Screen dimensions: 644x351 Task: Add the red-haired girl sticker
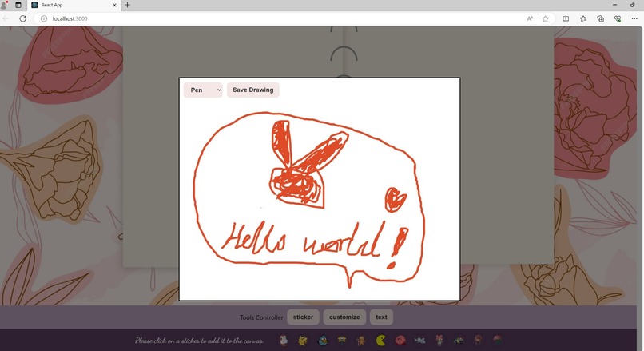439,341
